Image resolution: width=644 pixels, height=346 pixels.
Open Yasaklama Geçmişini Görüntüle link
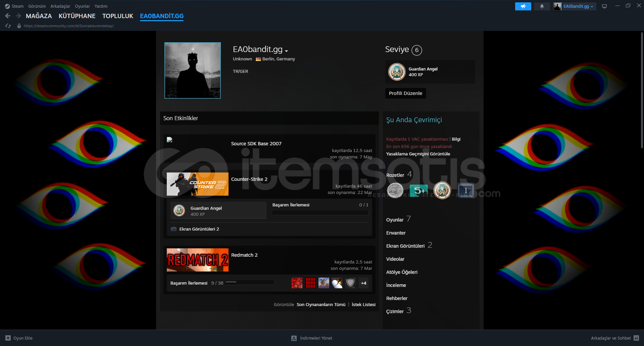[x=418, y=154]
